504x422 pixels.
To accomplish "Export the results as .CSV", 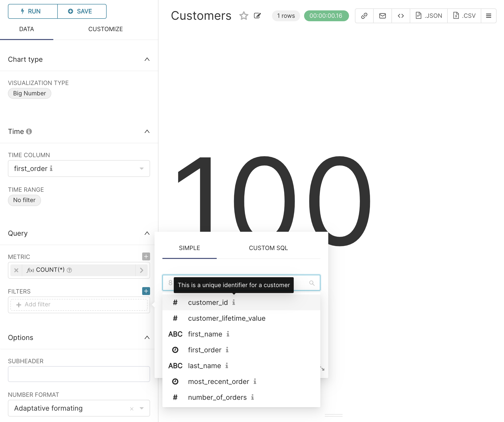I will (x=464, y=16).
